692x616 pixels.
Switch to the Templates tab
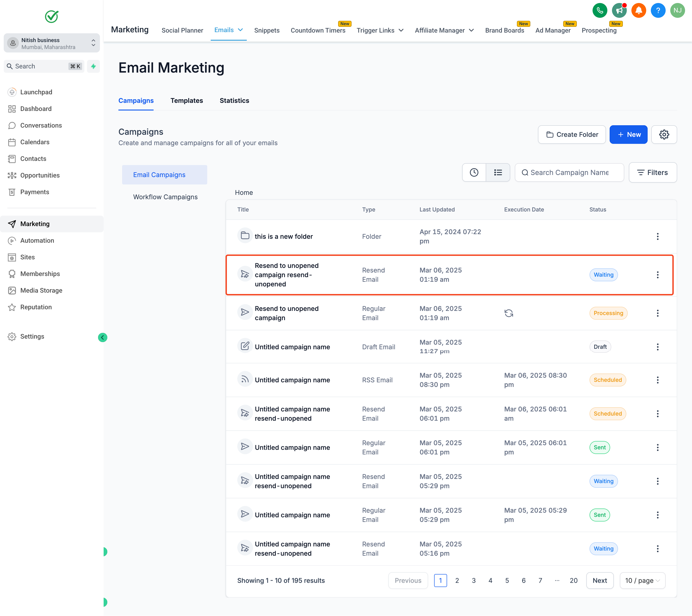click(x=187, y=101)
